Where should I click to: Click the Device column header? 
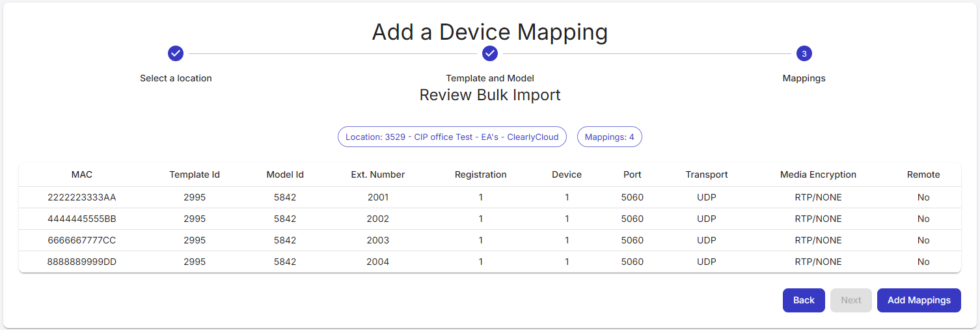coord(567,174)
